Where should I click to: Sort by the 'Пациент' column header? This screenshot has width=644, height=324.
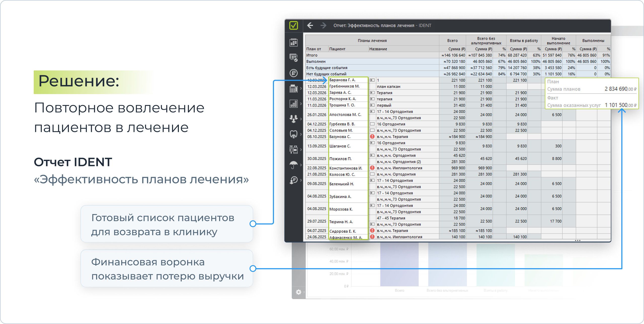(x=337, y=49)
